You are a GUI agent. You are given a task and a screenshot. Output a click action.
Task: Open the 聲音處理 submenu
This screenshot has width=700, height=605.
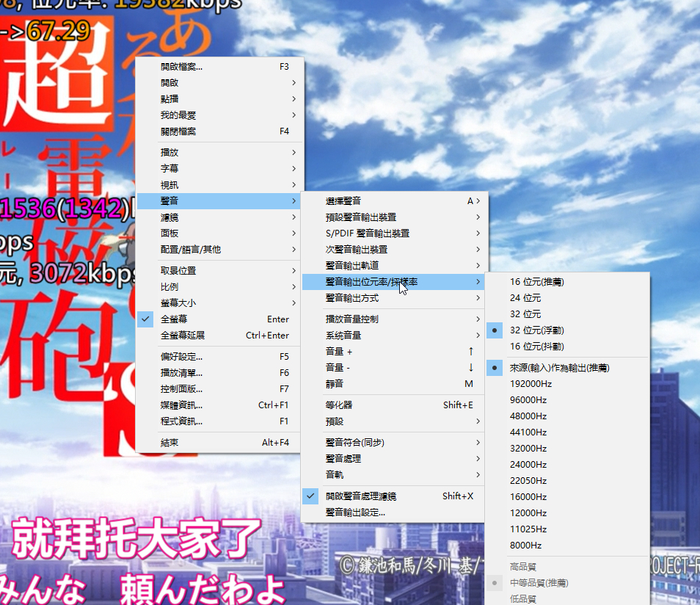pos(394,458)
